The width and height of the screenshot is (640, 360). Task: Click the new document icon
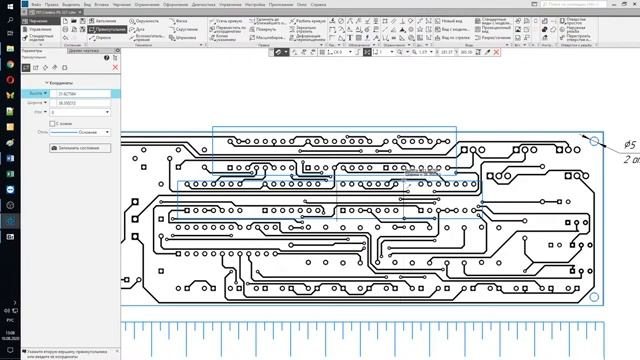click(x=65, y=21)
